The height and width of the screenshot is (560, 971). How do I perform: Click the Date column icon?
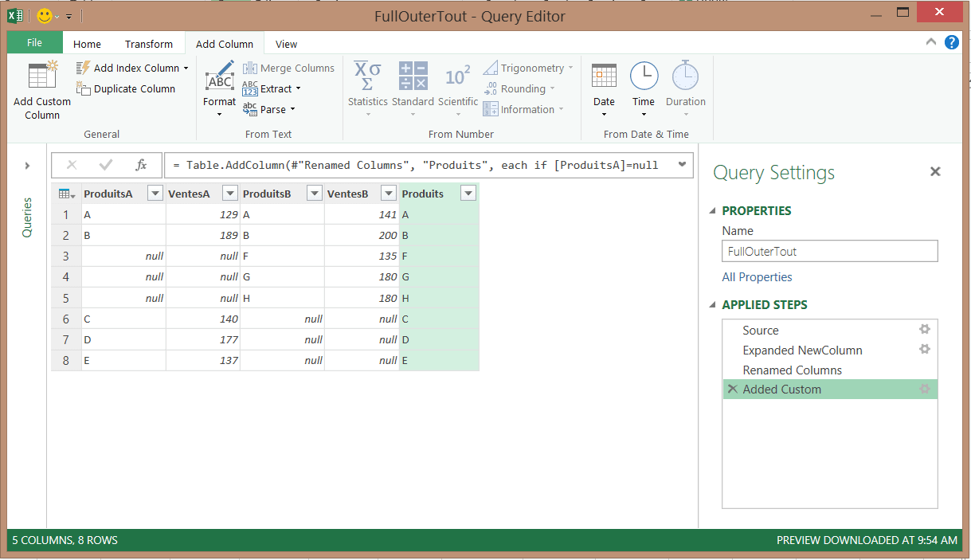pyautogui.click(x=604, y=76)
